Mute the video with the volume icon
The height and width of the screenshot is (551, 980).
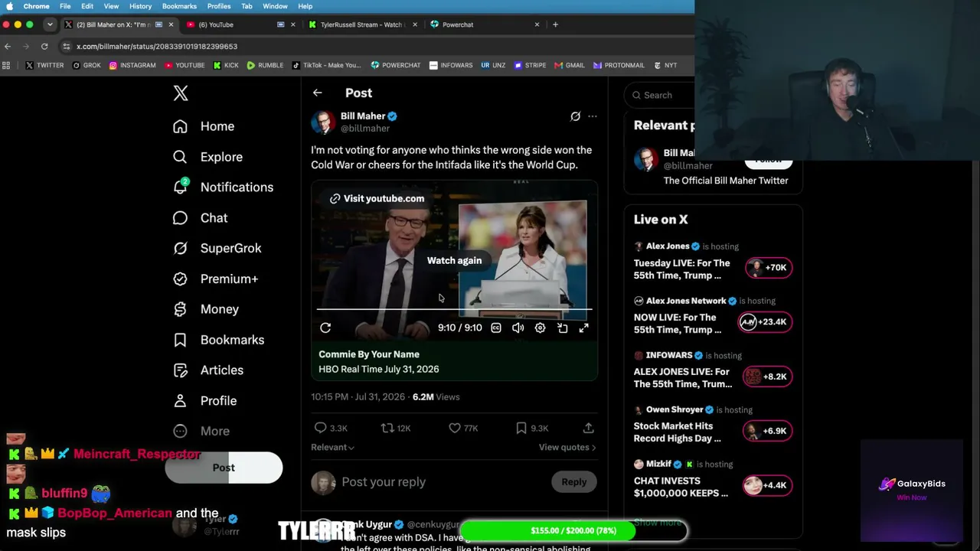pos(518,328)
